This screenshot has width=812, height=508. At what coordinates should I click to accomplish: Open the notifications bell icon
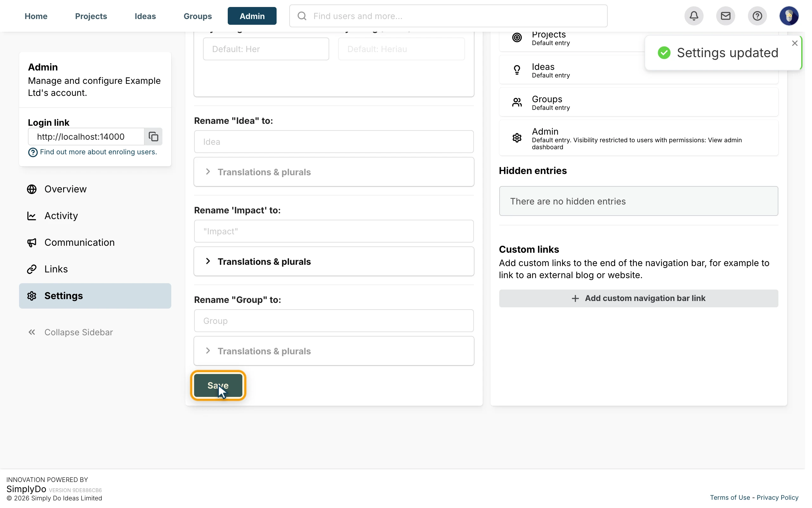pos(694,16)
